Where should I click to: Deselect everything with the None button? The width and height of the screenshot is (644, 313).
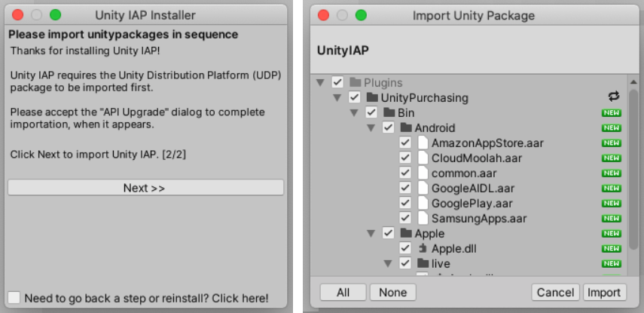click(x=392, y=293)
